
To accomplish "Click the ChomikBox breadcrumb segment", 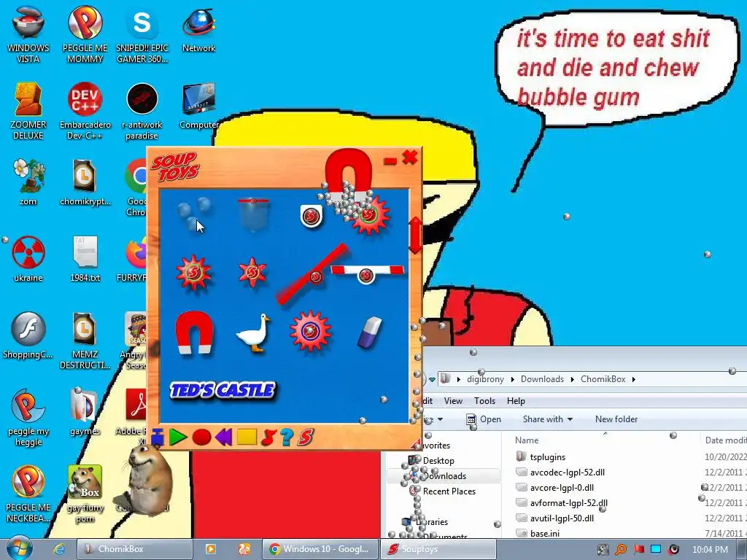I will pyautogui.click(x=603, y=379).
